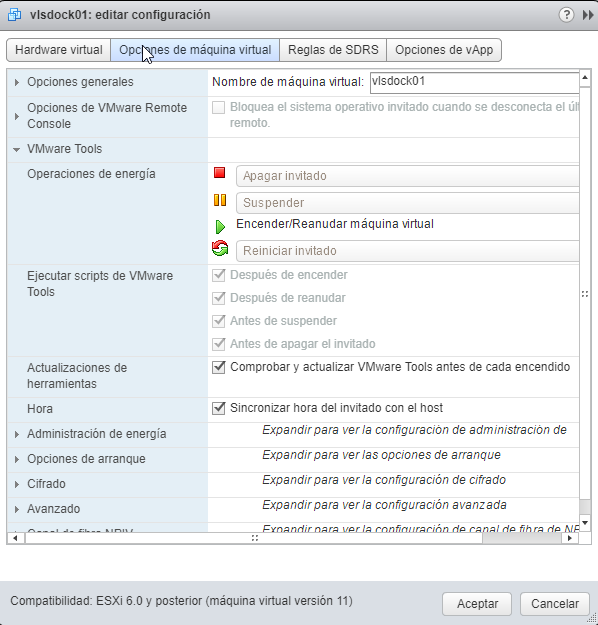The height and width of the screenshot is (625, 598).
Task: Toggle Comprobar y actualizar VMware Tools checkbox
Action: (x=218, y=367)
